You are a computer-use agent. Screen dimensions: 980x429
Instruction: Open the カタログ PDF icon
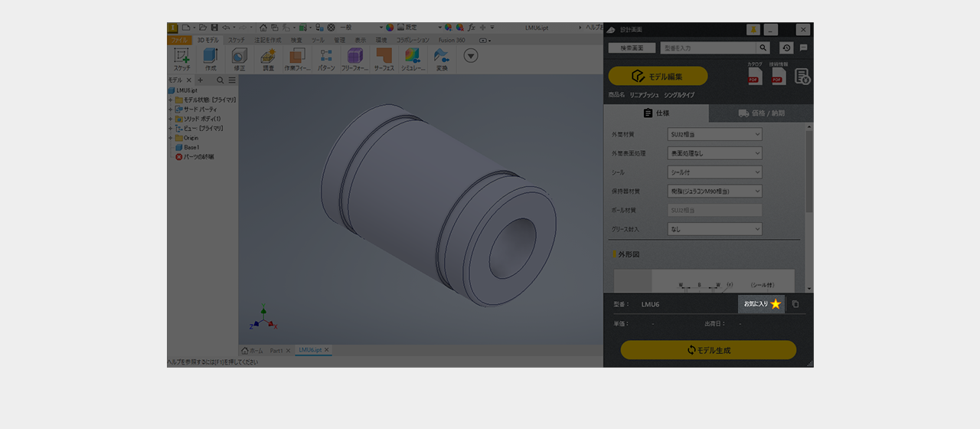tap(755, 76)
